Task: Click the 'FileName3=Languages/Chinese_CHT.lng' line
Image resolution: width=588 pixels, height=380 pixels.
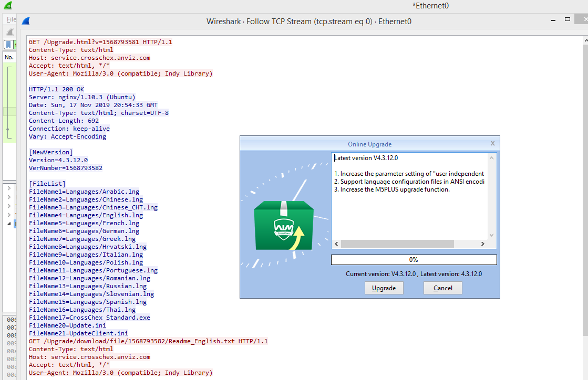Action: coord(94,207)
